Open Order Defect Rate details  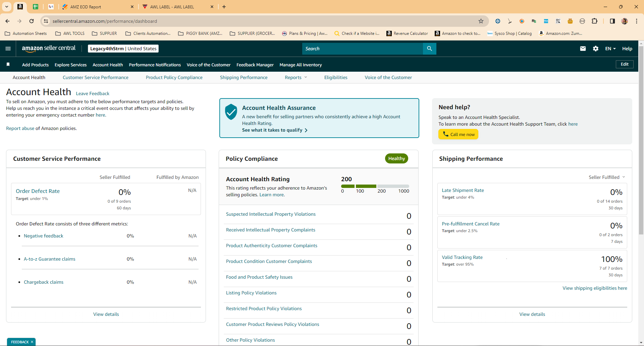point(38,191)
